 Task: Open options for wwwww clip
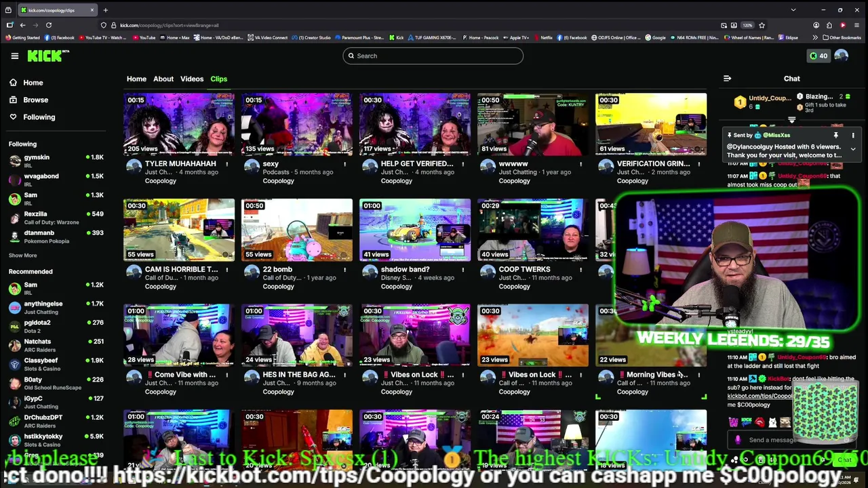click(x=580, y=164)
